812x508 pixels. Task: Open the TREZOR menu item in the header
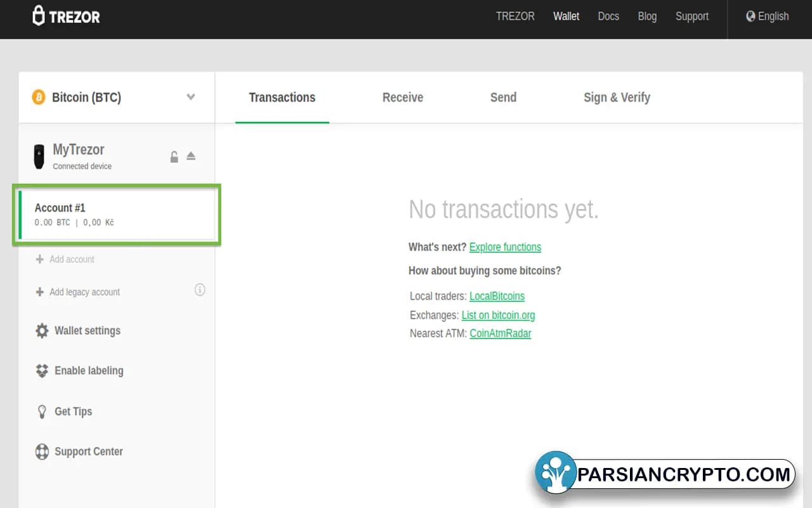515,17
